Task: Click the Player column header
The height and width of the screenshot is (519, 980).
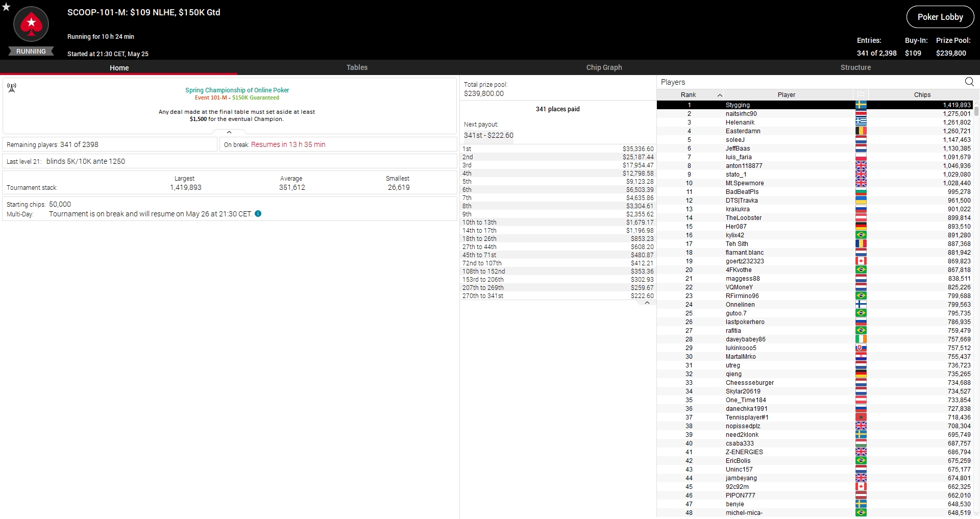Action: [787, 95]
